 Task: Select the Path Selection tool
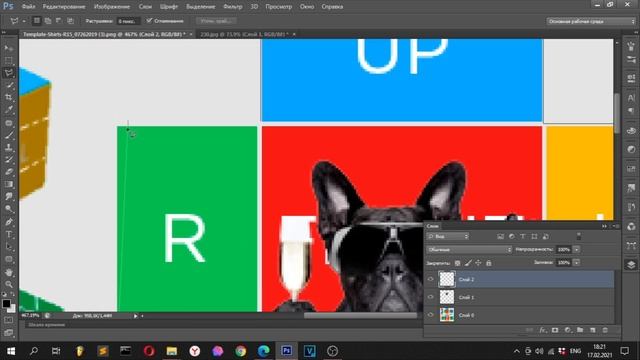point(9,247)
